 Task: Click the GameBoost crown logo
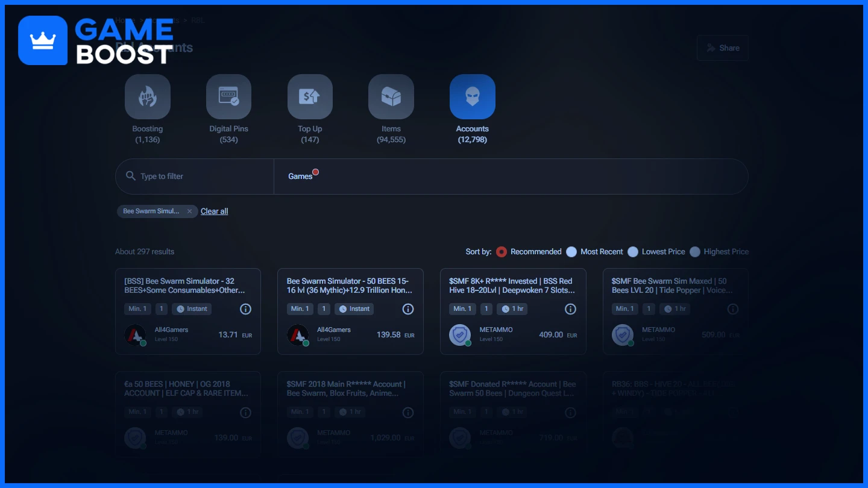pyautogui.click(x=43, y=40)
